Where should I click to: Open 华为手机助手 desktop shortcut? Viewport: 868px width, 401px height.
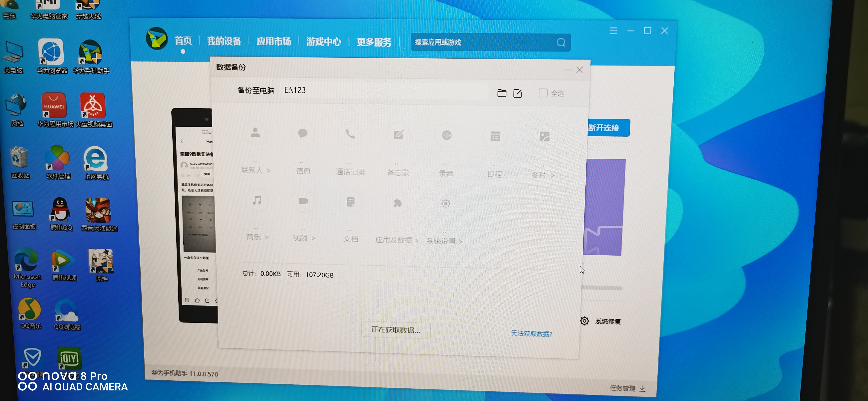click(91, 57)
